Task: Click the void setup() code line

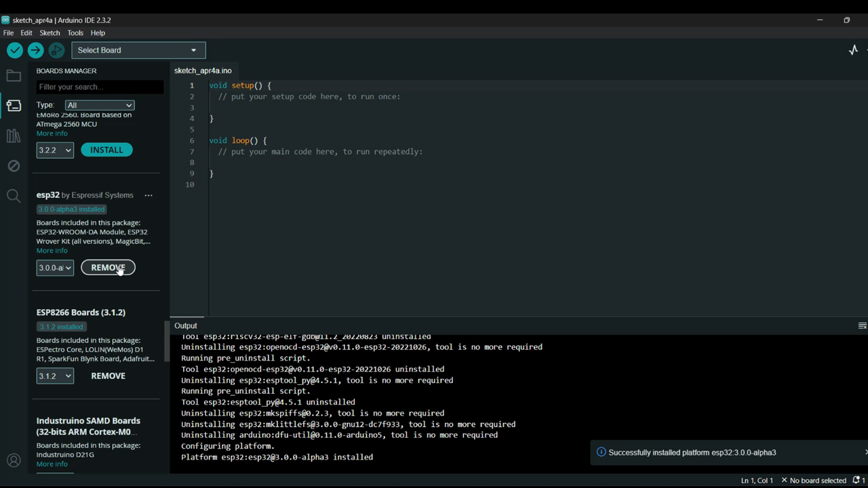Action: coord(240,85)
